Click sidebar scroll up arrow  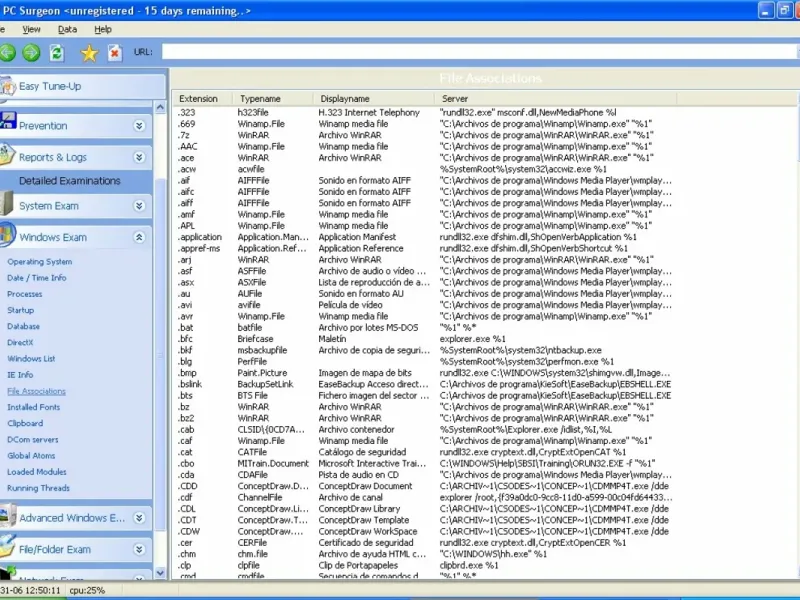tap(160, 107)
